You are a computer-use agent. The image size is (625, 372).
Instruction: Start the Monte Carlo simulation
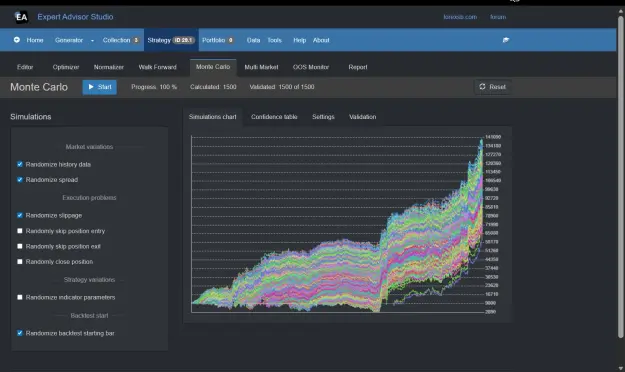100,87
